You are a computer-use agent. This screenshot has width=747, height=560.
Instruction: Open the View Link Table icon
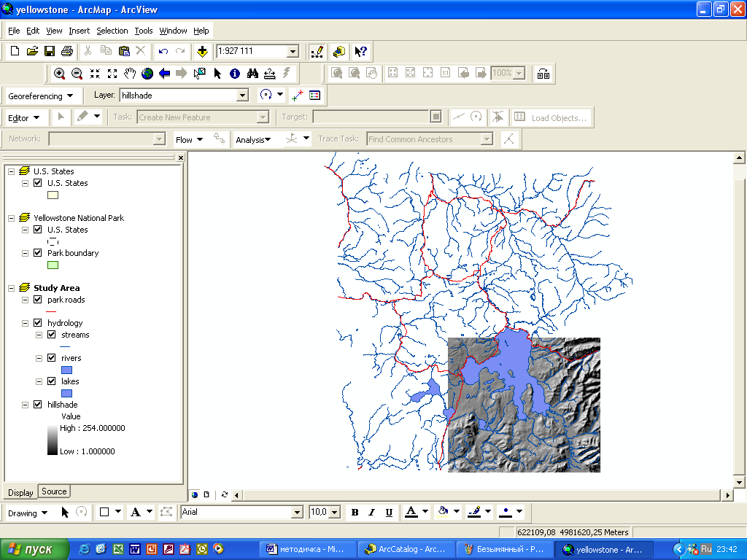pos(315,96)
